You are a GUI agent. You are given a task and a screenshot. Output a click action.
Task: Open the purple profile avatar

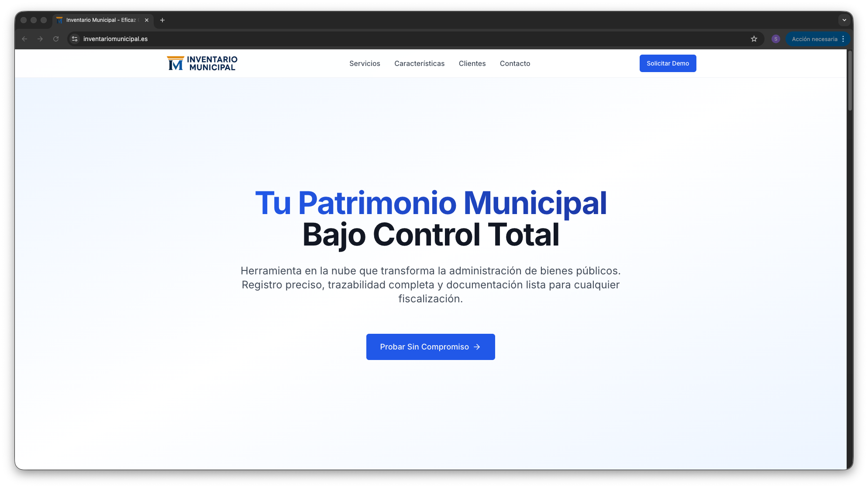click(x=776, y=39)
